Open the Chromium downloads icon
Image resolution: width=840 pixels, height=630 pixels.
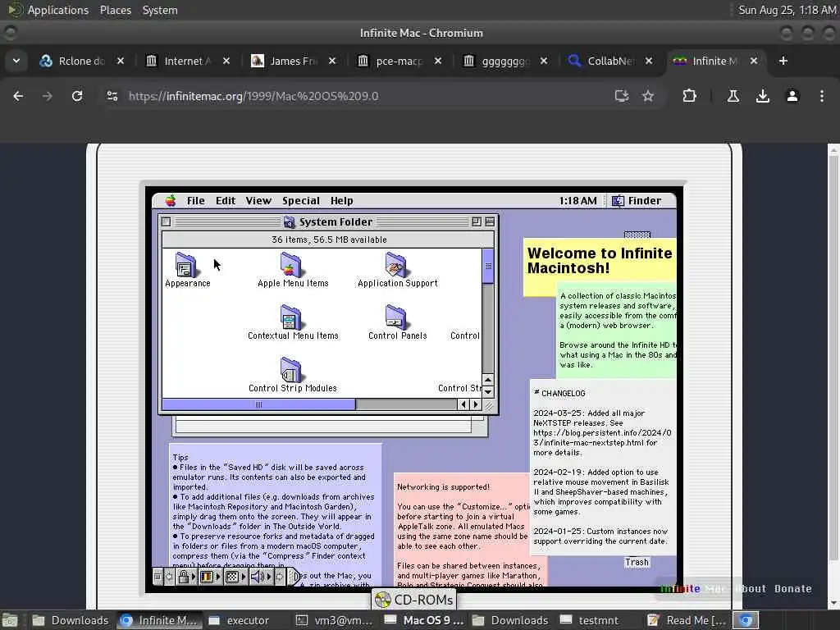click(763, 96)
